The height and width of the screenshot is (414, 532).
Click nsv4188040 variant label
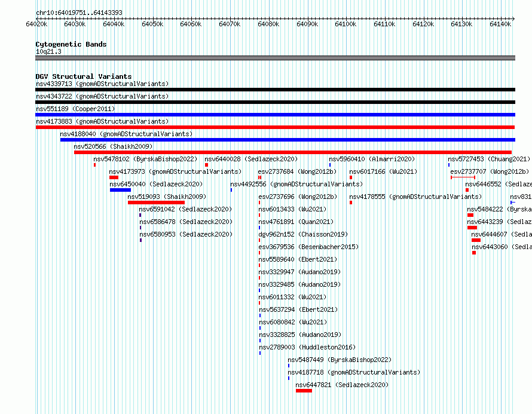[126, 134]
